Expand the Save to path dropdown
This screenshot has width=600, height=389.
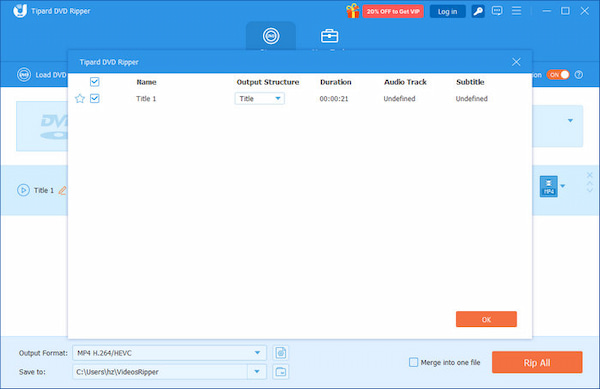[257, 371]
